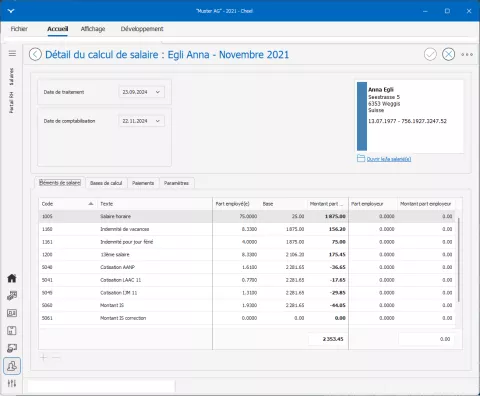Expand the Date de comptabilisation dropdown
This screenshot has height=396, width=480.
(158, 121)
